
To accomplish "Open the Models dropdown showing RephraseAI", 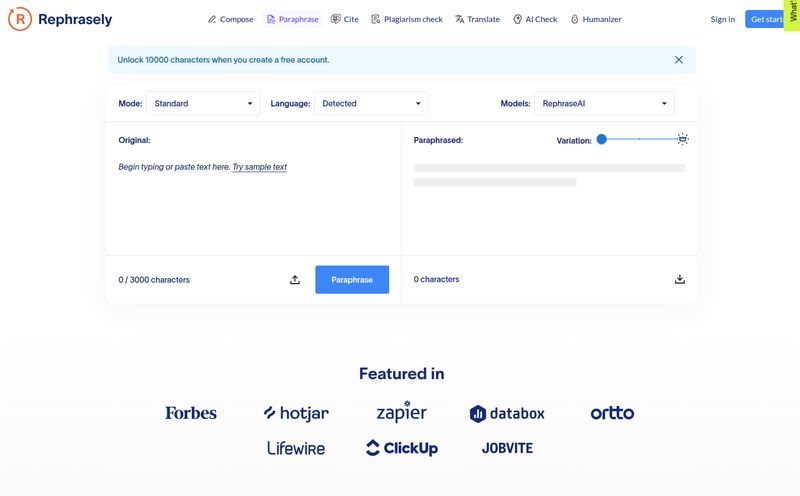I will coord(604,104).
